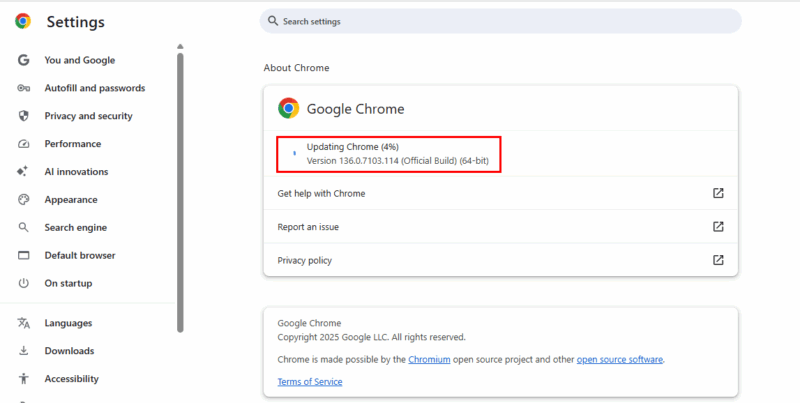Click the download arrow icon for Downloads
This screenshot has height=403, width=800.
[23, 351]
